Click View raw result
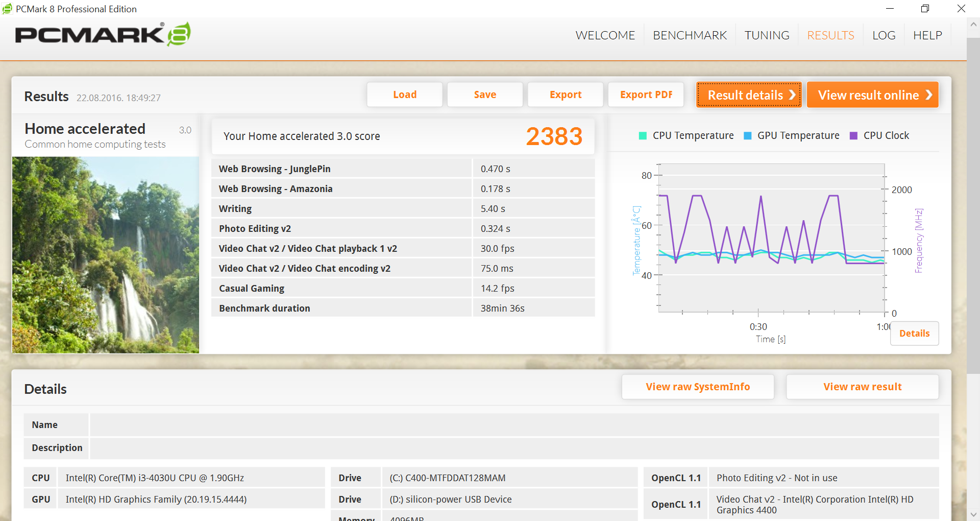Viewport: 980px width, 521px height. tap(862, 387)
